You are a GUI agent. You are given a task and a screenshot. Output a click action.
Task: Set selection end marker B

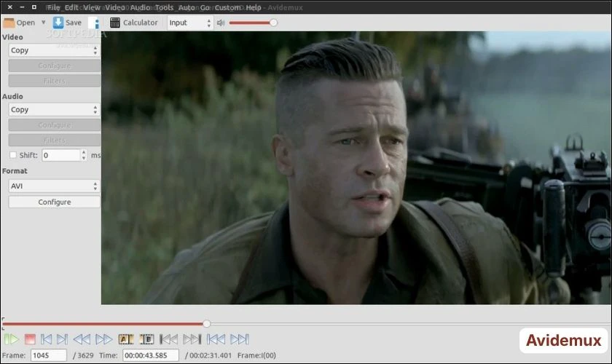coord(147,339)
